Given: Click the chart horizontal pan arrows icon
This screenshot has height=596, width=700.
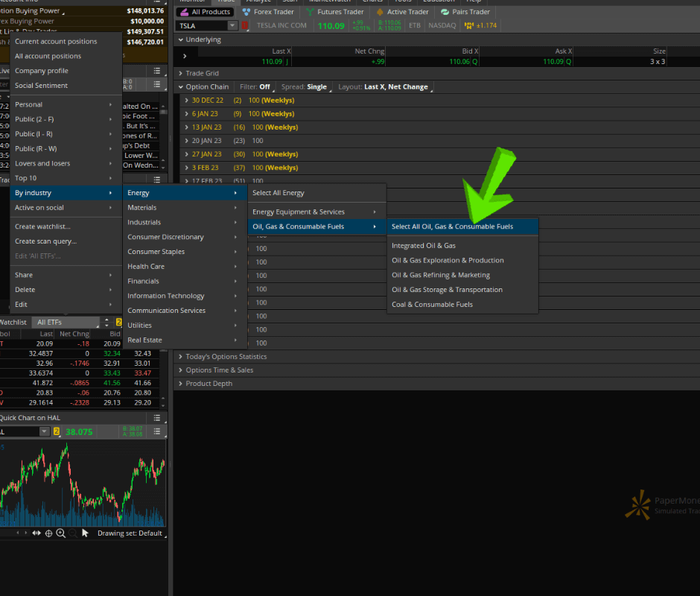Looking at the screenshot, I should point(36,533).
